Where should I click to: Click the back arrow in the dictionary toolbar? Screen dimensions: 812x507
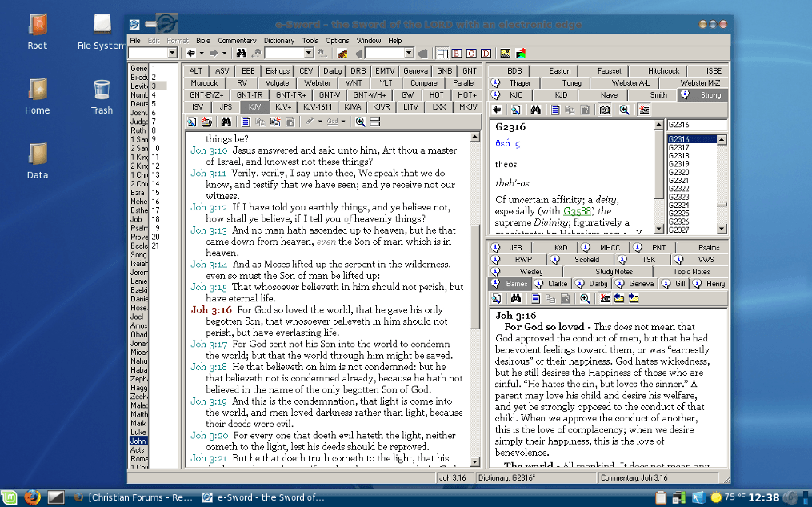[x=497, y=110]
